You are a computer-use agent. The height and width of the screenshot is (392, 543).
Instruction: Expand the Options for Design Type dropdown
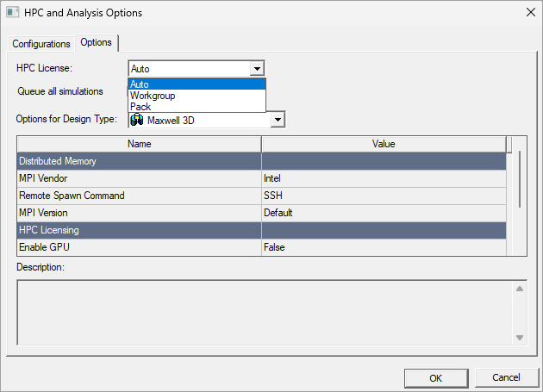point(278,120)
